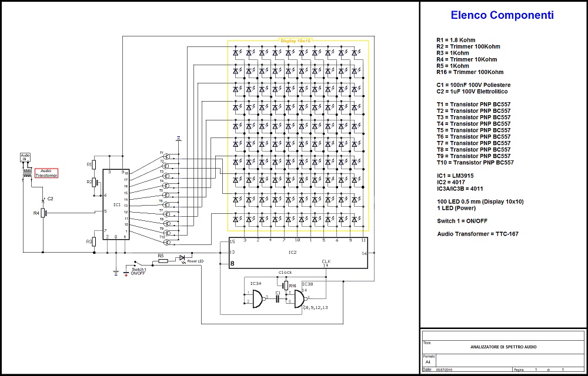Click the IC3A NAND gate symbol
Viewport: 588px width, 376px height.
[257, 299]
